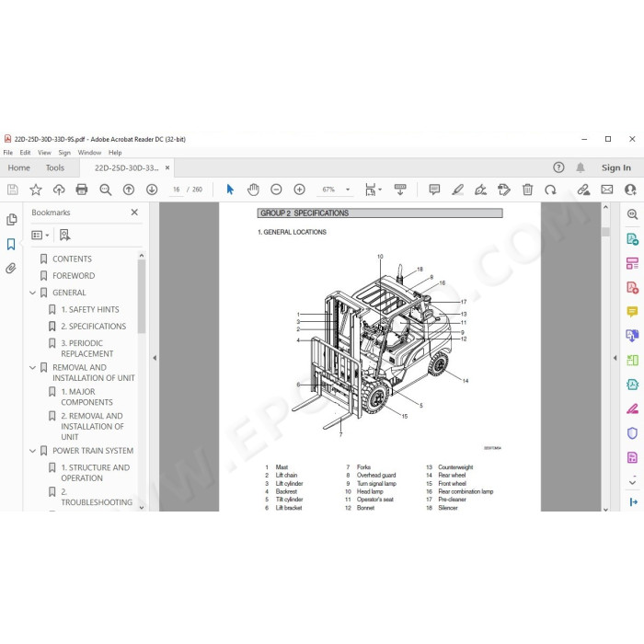
Task: Open the 2. SPECIFICATIONS bookmark
Action: (93, 326)
